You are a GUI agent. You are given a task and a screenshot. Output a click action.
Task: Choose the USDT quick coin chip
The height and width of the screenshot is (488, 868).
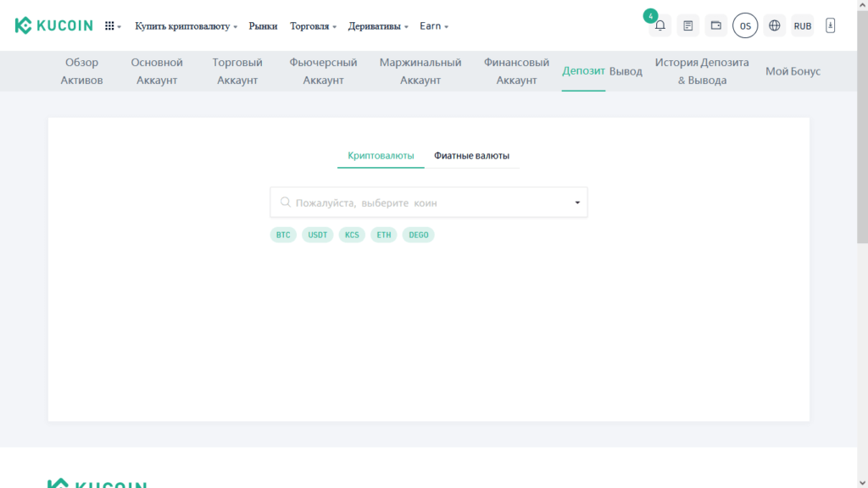point(318,235)
